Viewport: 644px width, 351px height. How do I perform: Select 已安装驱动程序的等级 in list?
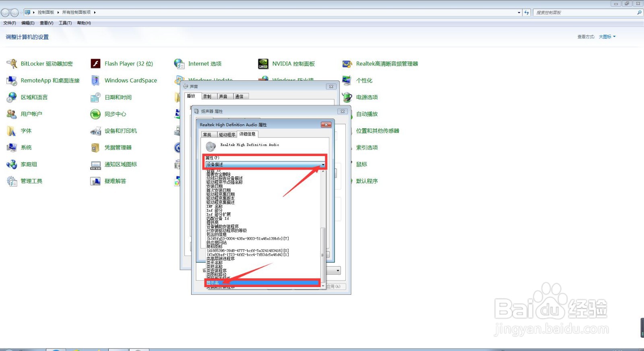coord(227,231)
